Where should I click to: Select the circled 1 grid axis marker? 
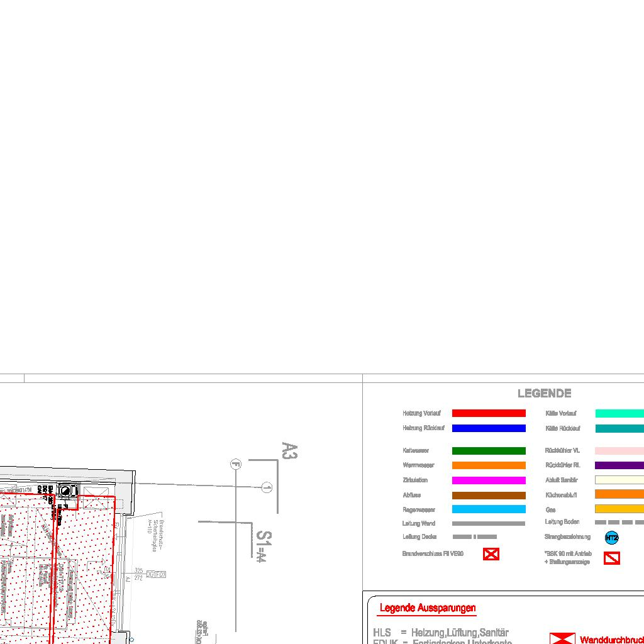pyautogui.click(x=267, y=487)
